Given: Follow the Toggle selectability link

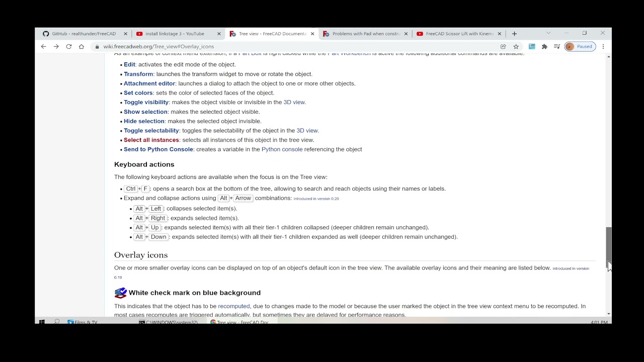Looking at the screenshot, I should click(x=151, y=131).
